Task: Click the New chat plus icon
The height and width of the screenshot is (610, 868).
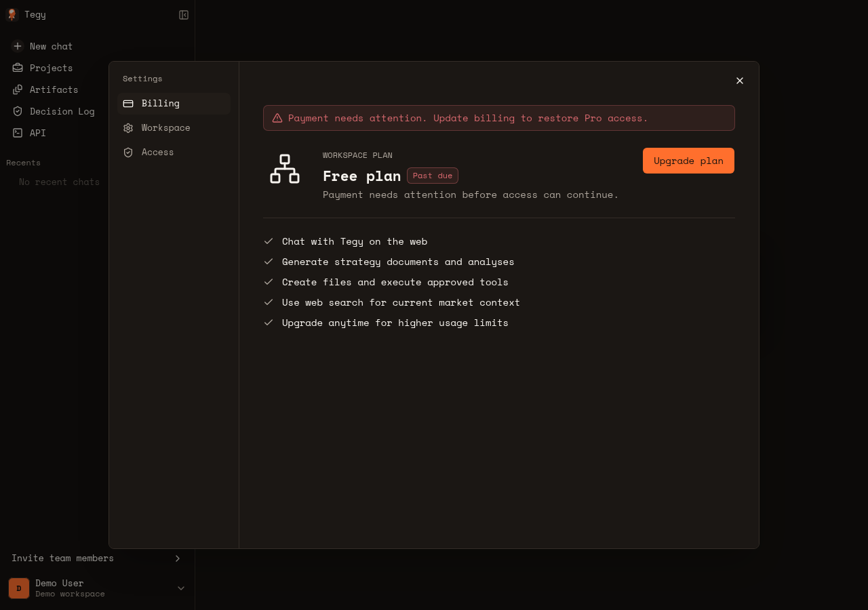Action: [x=18, y=46]
